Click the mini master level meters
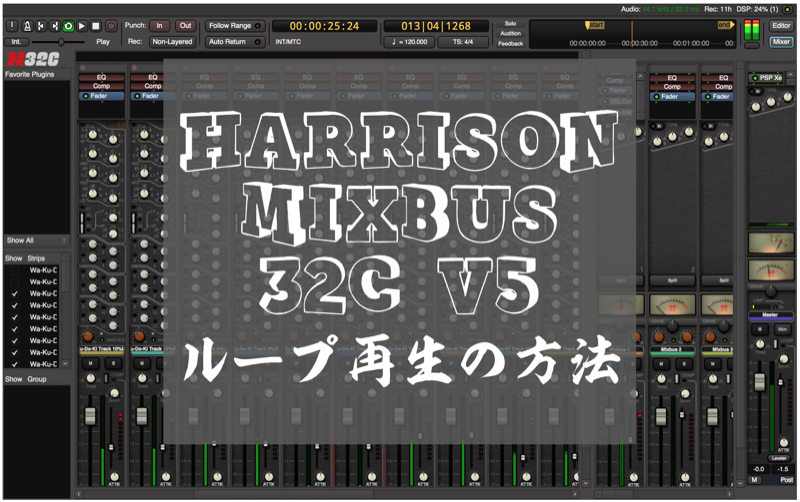Viewport: 800px width, 502px height. (752, 30)
